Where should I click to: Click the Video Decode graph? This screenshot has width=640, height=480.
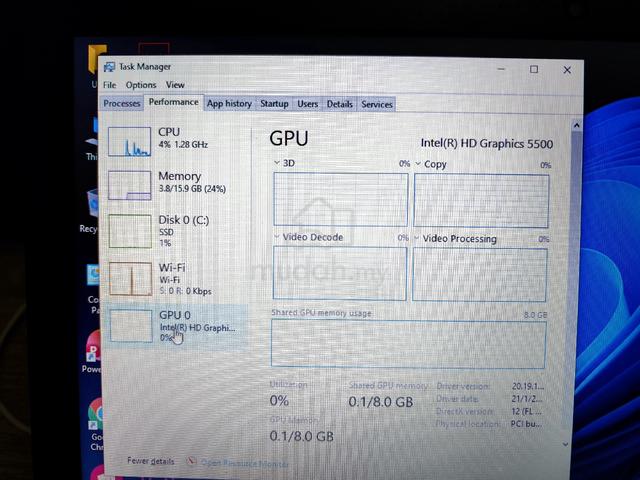[340, 273]
